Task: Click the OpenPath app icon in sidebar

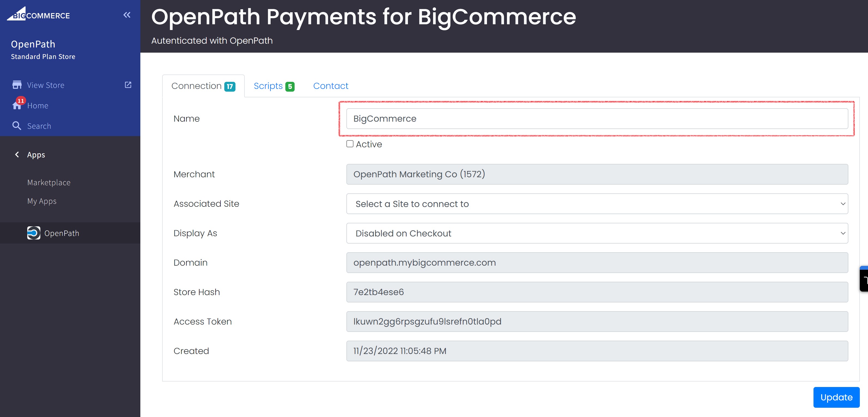Action: tap(33, 233)
